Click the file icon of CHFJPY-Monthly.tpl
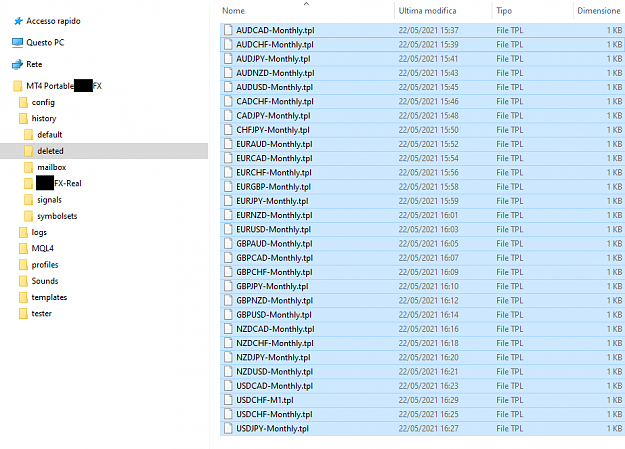This screenshot has width=625, height=449. (228, 130)
